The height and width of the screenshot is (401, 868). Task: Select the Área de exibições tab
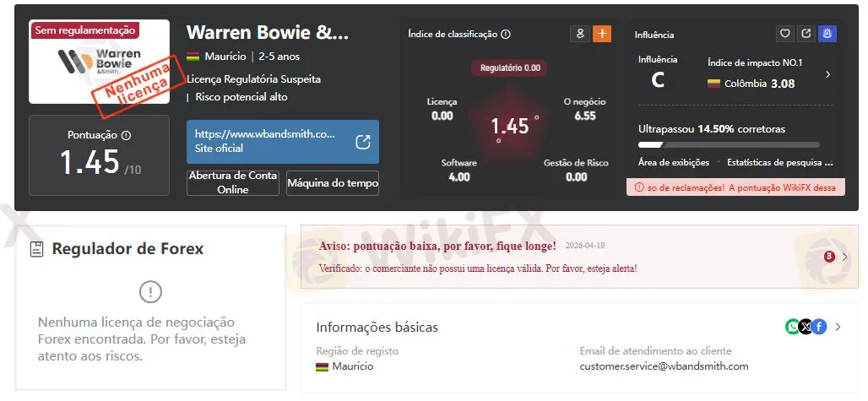[674, 163]
